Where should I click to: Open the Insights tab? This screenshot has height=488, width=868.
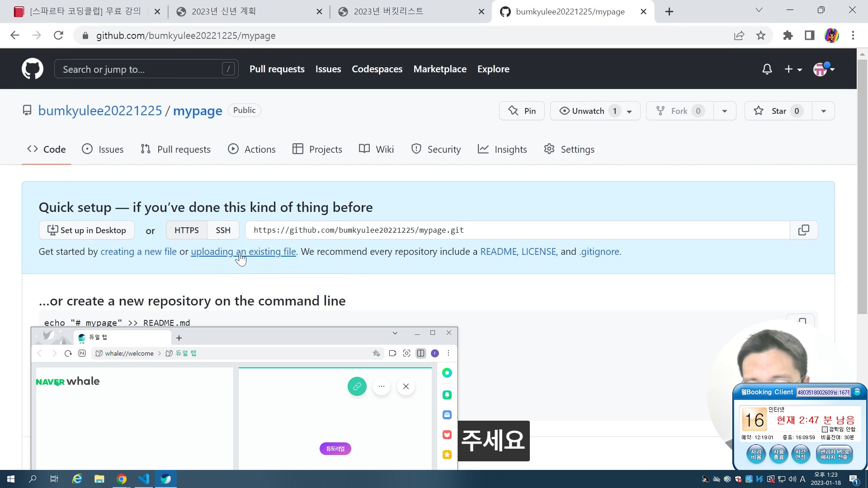pos(502,149)
